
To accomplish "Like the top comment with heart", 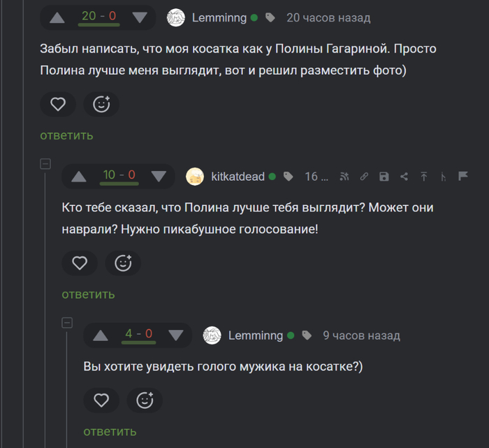I will coord(58,104).
